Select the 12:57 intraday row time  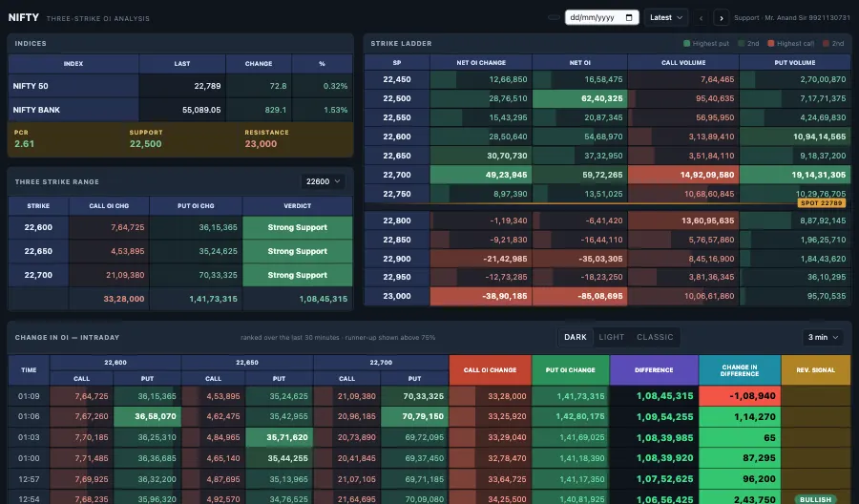29,479
